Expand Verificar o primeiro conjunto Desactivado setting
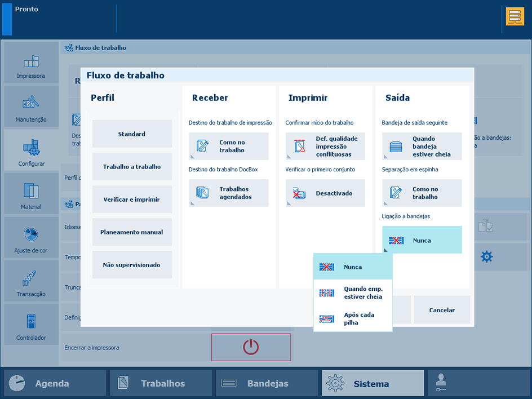 [325, 193]
